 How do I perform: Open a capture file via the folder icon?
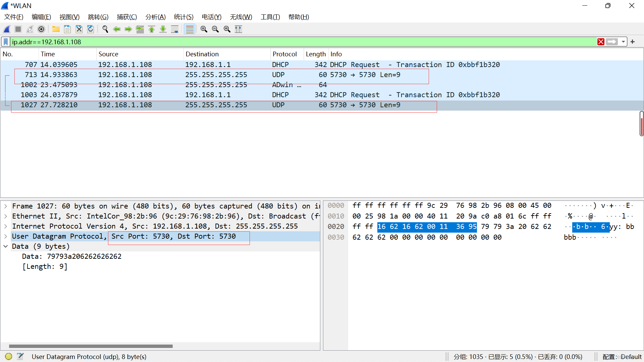(x=56, y=29)
